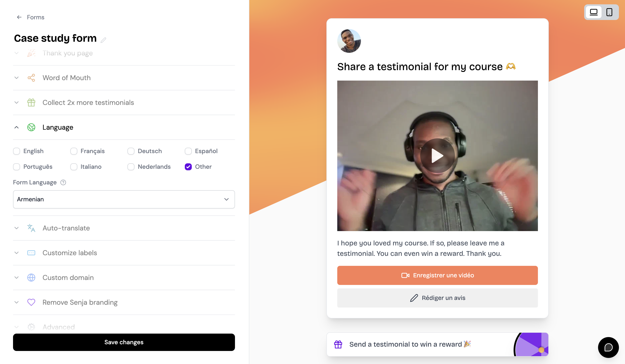Uncheck the Other language checkbox

tap(188, 167)
